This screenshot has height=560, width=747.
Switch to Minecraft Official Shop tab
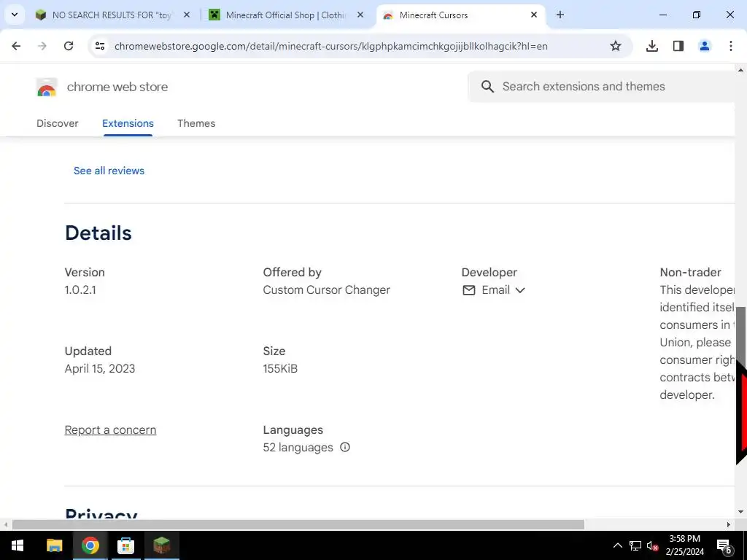pyautogui.click(x=286, y=15)
